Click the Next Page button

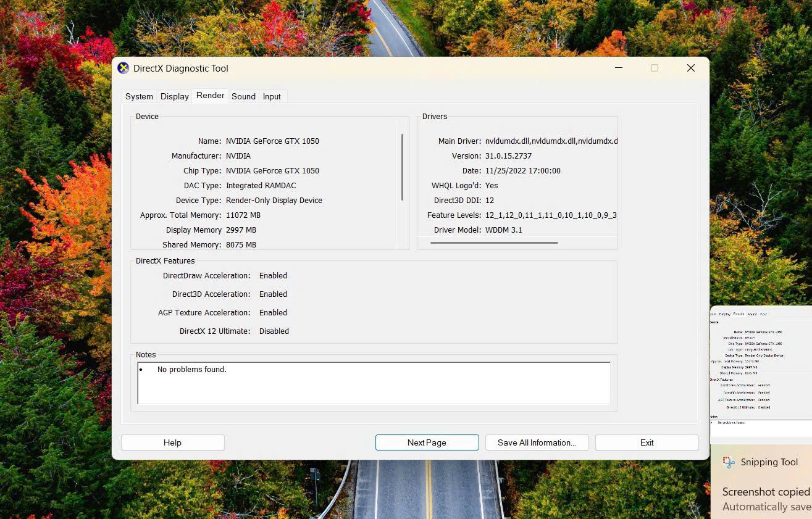coord(427,442)
